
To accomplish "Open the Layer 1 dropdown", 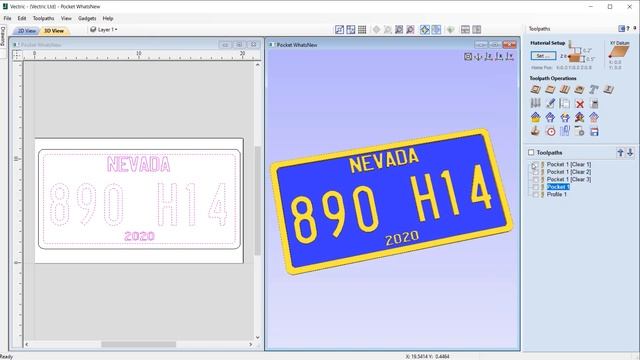I will tap(104, 30).
